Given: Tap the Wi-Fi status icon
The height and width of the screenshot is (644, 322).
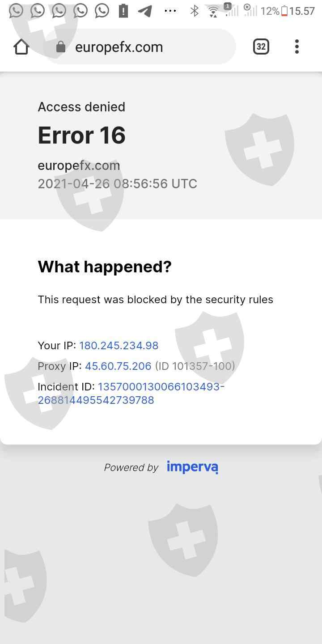Looking at the screenshot, I should 213,11.
